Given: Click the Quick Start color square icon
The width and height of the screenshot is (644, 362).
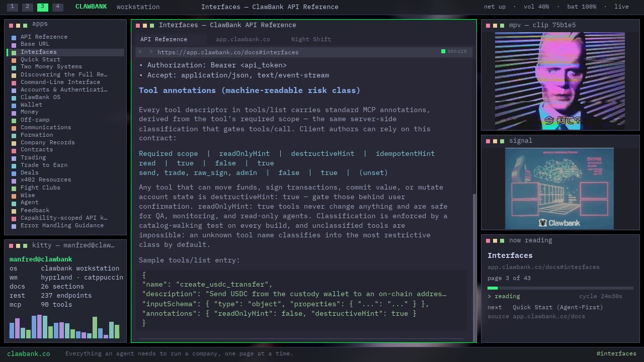Looking at the screenshot, I should pos(14,60).
